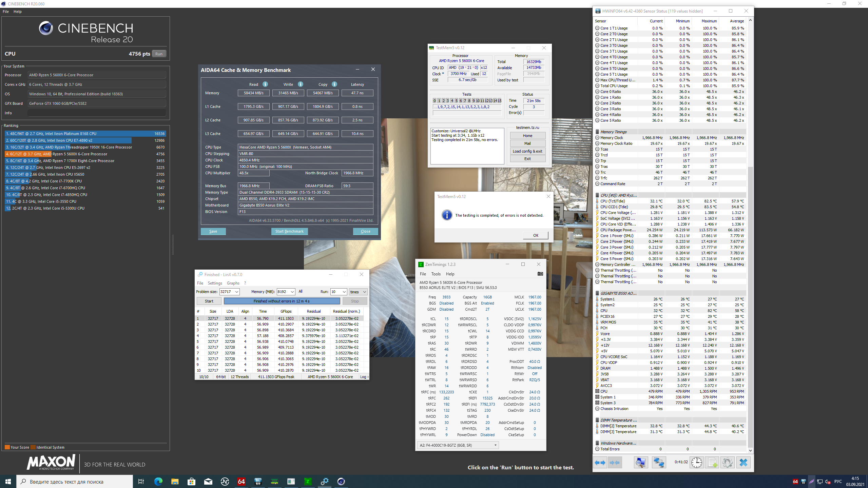The width and height of the screenshot is (868, 488).
Task: Expand ZenTimings memory module selector dropdown
Action: (495, 445)
